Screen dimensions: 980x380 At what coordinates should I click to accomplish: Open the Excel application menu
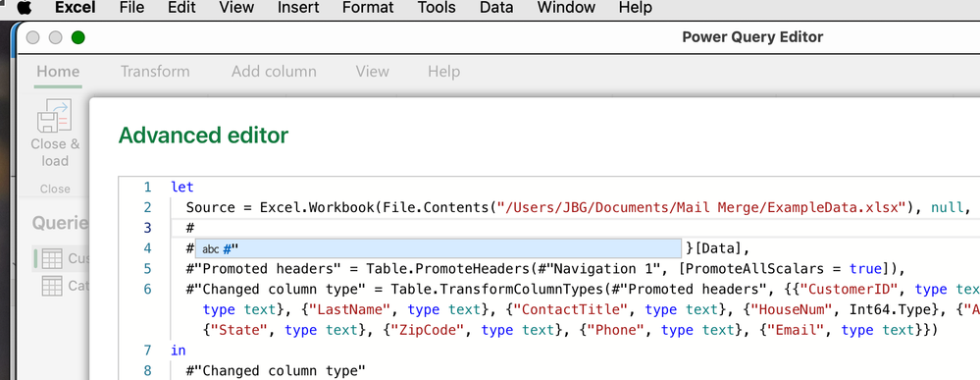(75, 8)
